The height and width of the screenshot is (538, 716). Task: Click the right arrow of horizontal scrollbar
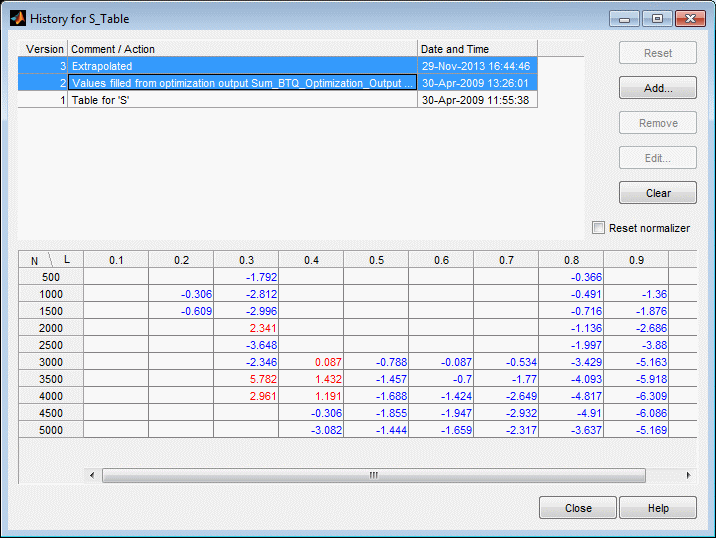pos(688,475)
